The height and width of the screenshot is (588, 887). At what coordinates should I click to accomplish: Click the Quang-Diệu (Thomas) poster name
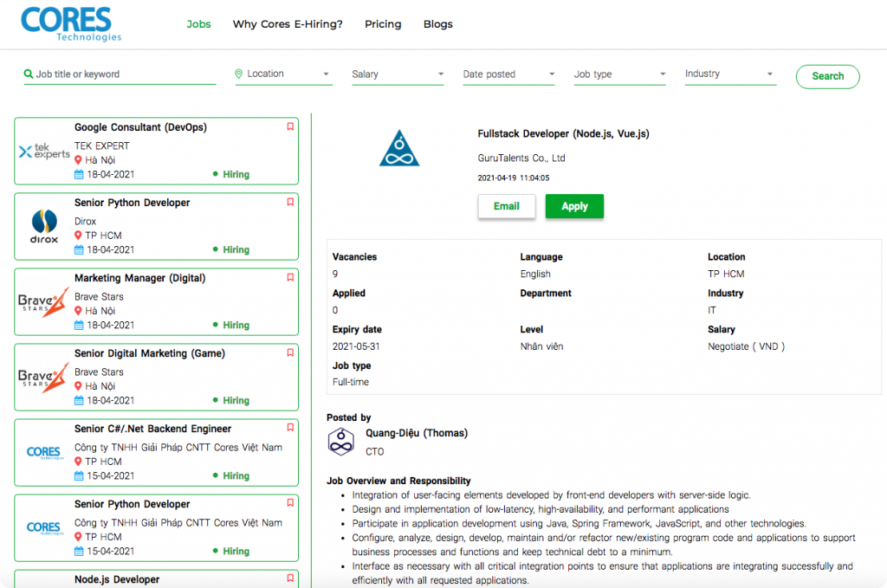coord(417,433)
